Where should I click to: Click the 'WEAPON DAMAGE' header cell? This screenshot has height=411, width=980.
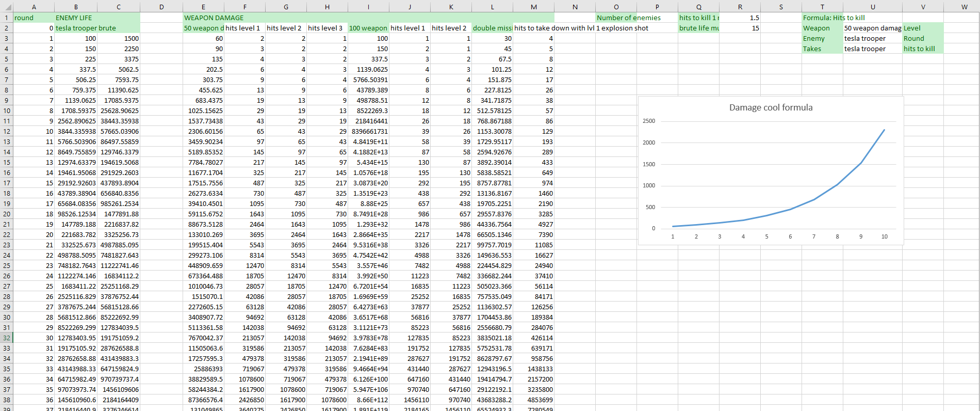point(203,18)
